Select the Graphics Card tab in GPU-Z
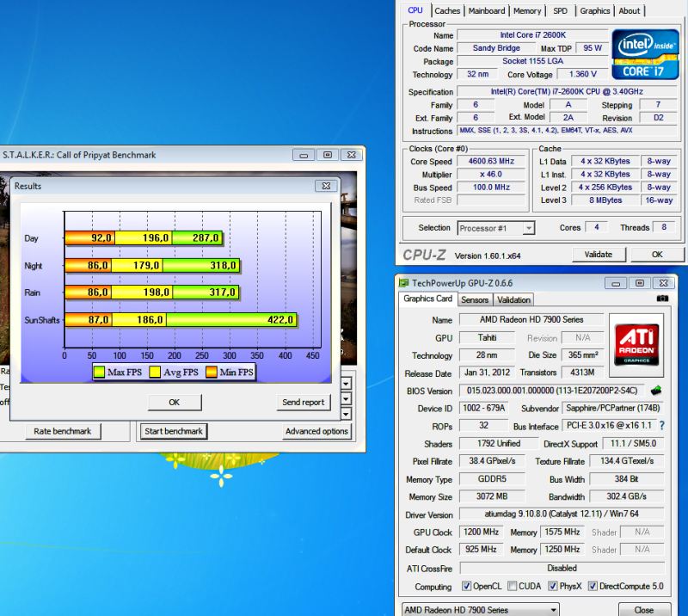This screenshot has width=688, height=616. point(427,299)
